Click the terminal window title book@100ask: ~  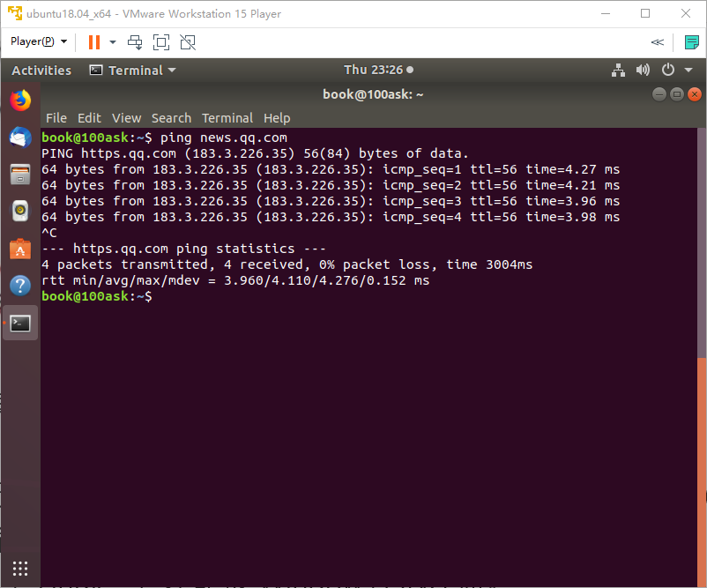coord(373,94)
